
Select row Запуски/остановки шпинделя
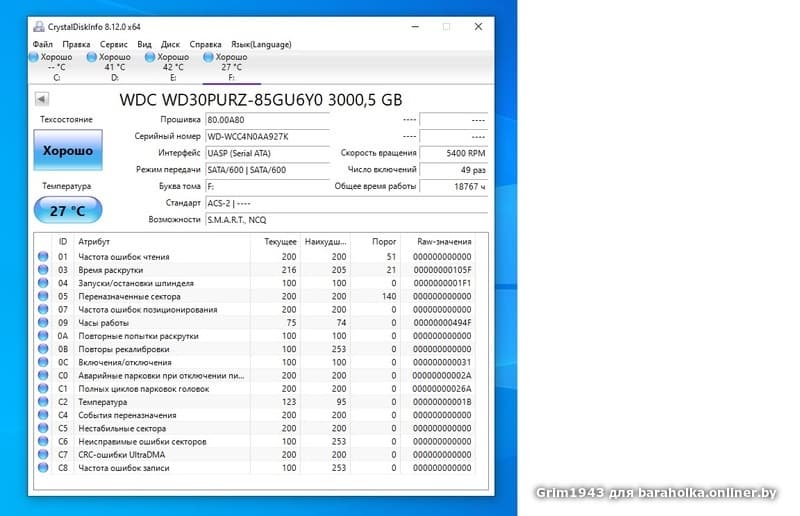[255, 283]
